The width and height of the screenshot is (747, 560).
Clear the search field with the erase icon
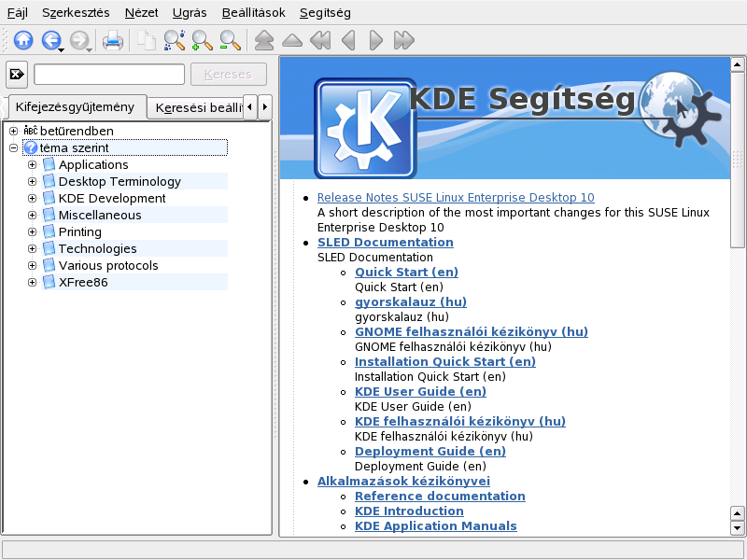(x=17, y=75)
